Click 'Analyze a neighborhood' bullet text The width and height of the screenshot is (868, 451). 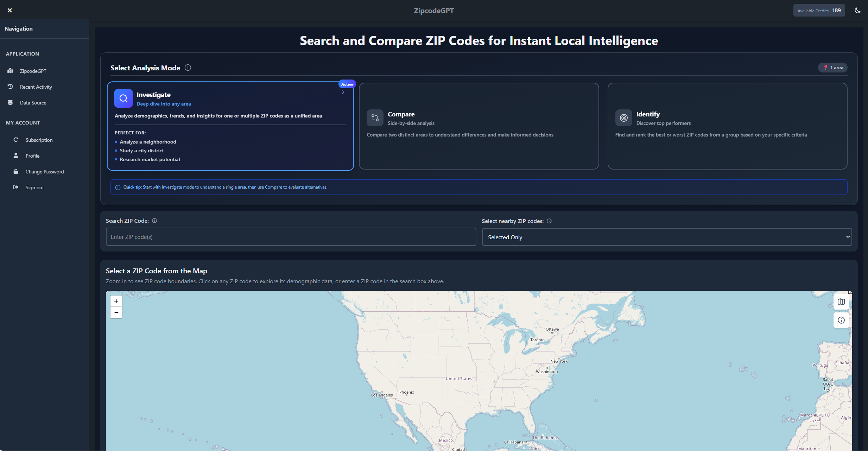click(x=148, y=142)
